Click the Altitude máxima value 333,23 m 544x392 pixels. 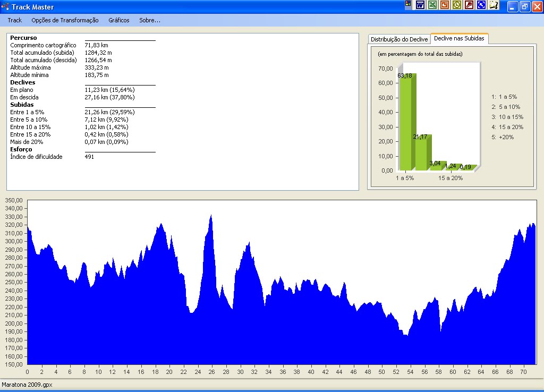tap(97, 67)
